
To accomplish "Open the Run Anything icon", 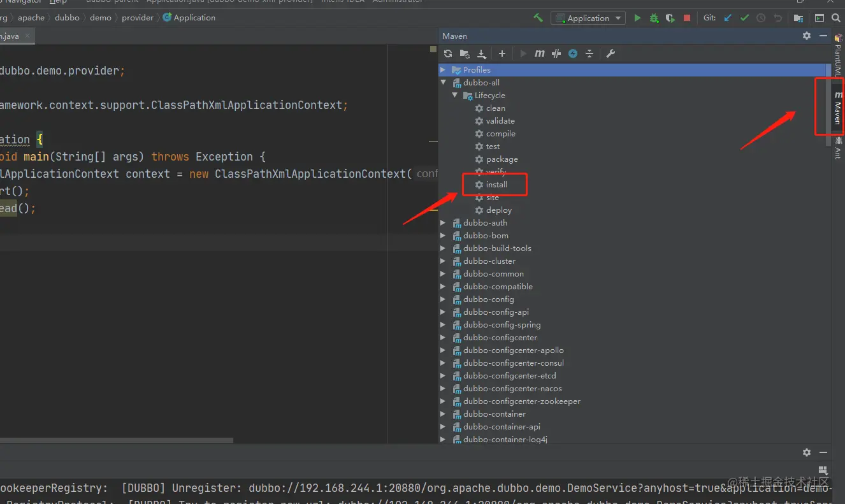I will (x=820, y=18).
